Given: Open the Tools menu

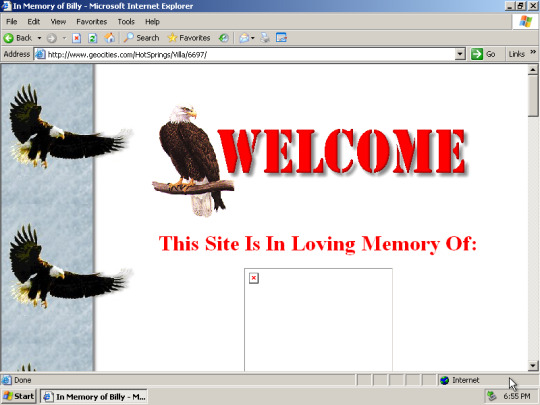Looking at the screenshot, I should [126, 22].
